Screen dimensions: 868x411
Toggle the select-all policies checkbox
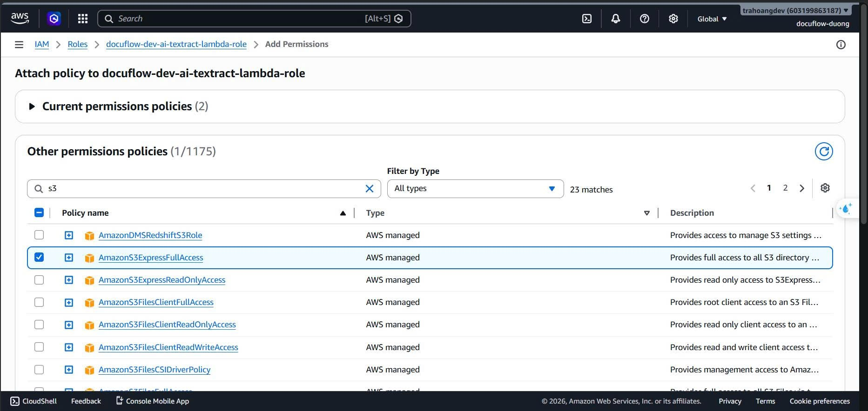click(x=39, y=212)
